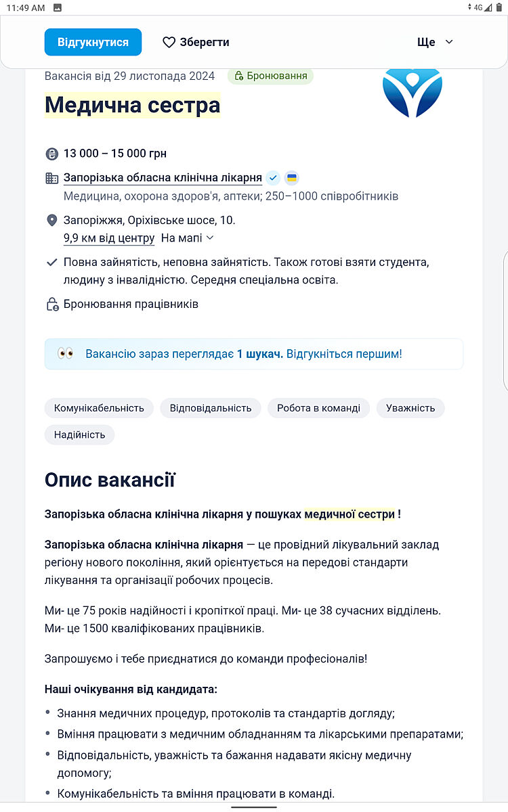Click the 9,9 км від центру link
Screen dimensions: 508x812
(109, 238)
